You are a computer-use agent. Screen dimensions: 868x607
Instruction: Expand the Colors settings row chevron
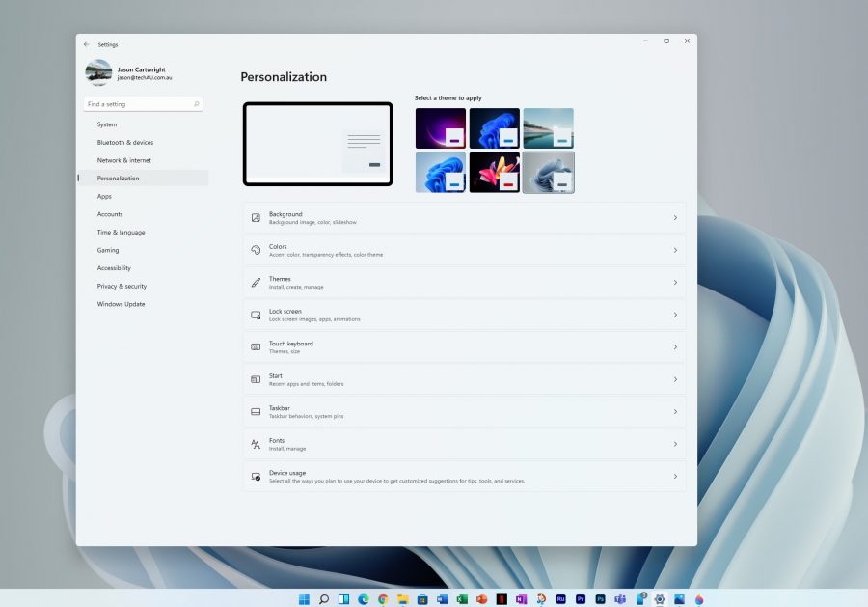coord(675,250)
